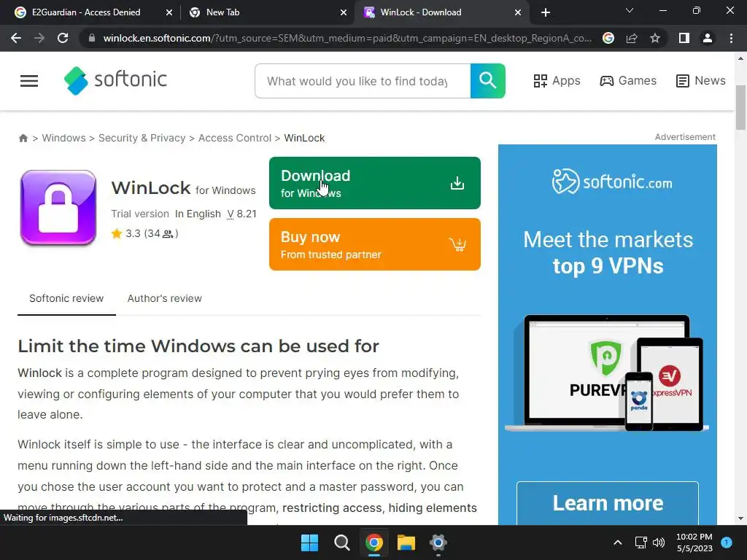Open File Explorer from taskbar

tap(406, 542)
